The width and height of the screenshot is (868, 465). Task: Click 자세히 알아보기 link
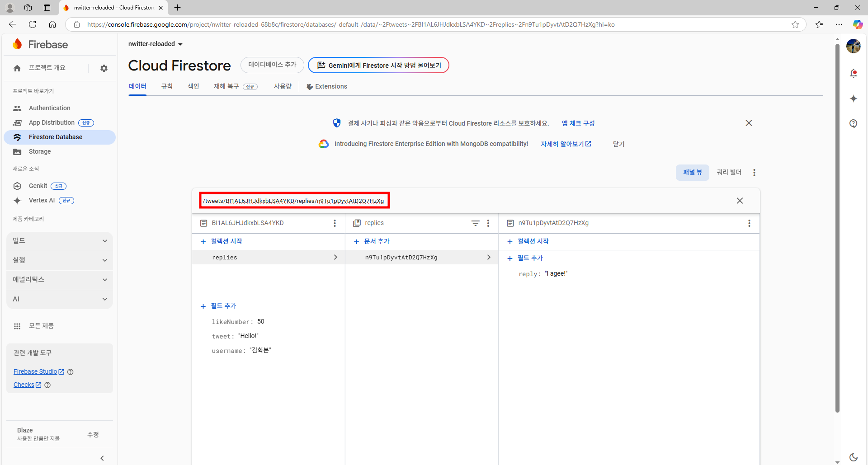point(566,144)
